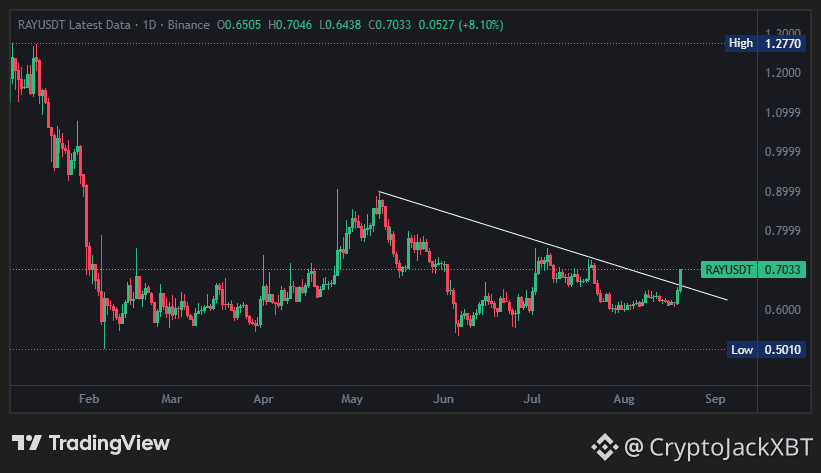
Task: Click the Aug time axis label
Action: (624, 399)
